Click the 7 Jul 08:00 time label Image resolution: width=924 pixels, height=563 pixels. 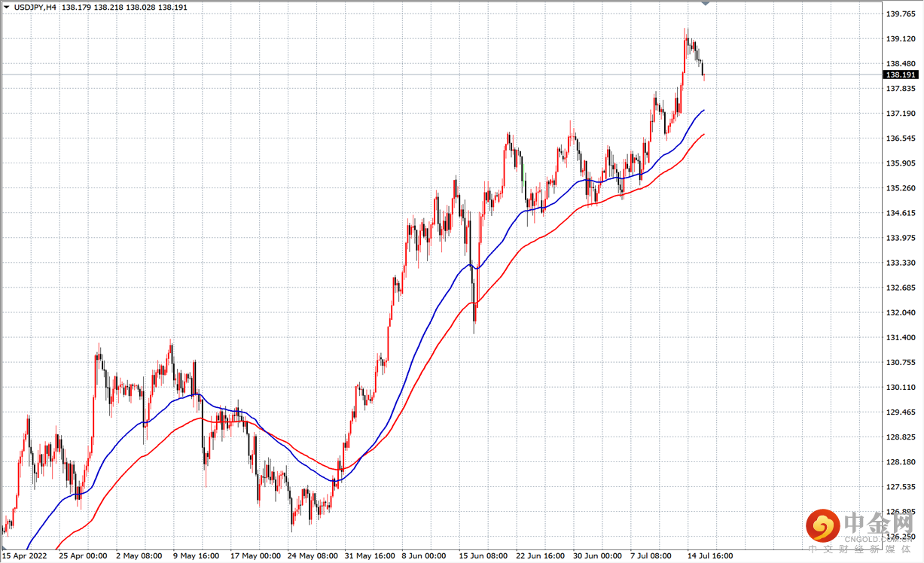tap(652, 555)
